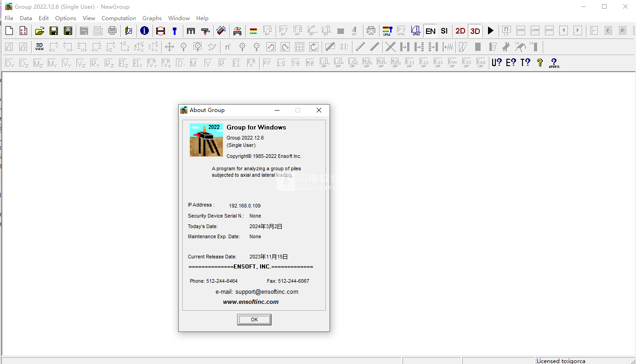
Task: Click the COMB toolbar icon
Action: [535, 31]
